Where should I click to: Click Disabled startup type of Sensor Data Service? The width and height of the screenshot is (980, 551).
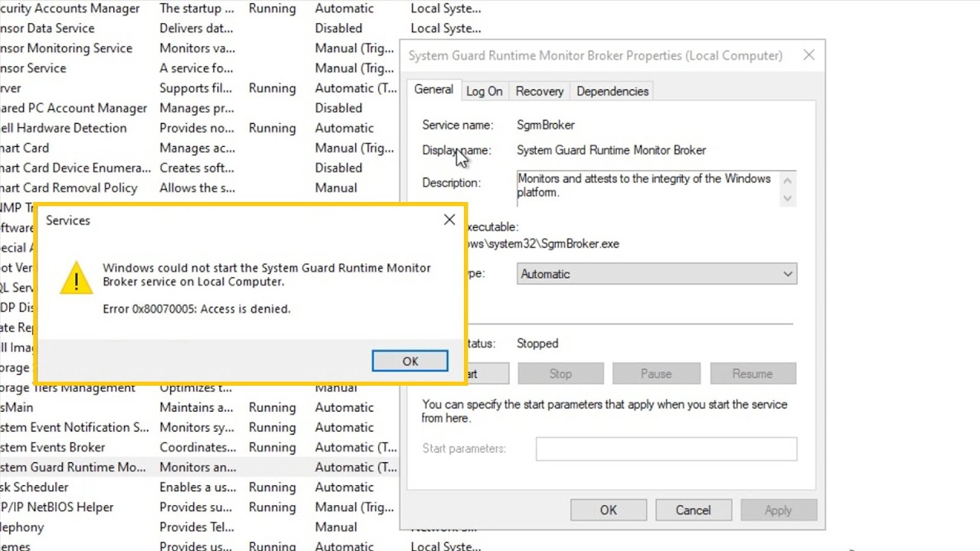point(338,28)
